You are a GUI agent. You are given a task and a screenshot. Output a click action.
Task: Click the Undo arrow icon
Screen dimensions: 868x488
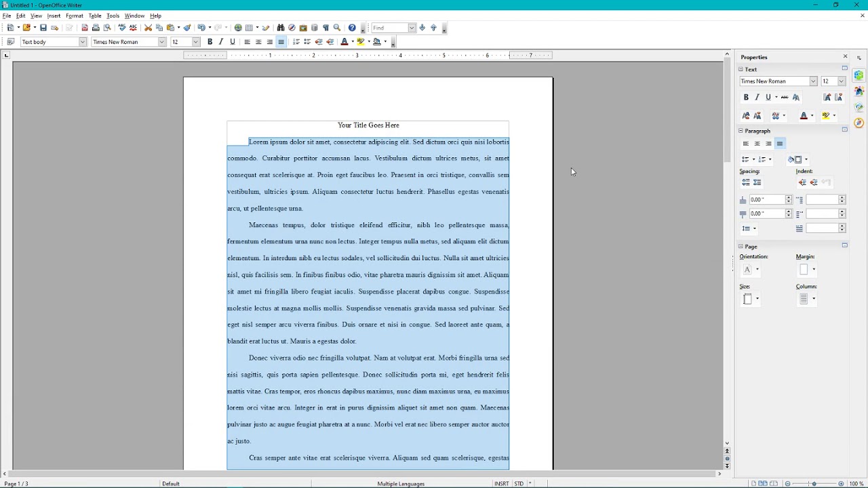(x=201, y=28)
